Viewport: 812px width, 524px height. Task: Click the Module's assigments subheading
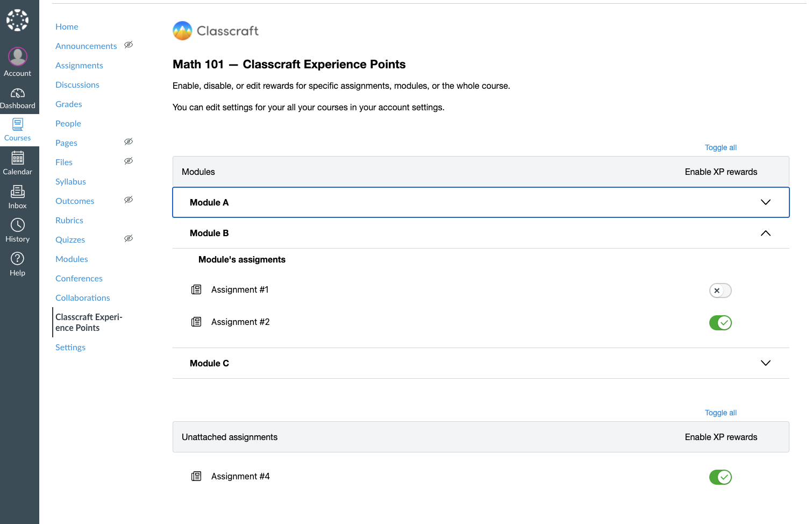pos(242,259)
